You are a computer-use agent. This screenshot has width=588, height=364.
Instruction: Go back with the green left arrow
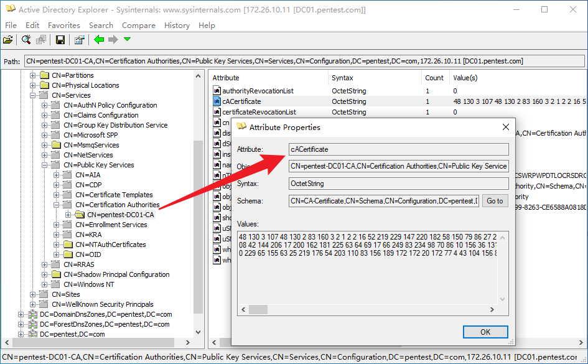coord(99,39)
